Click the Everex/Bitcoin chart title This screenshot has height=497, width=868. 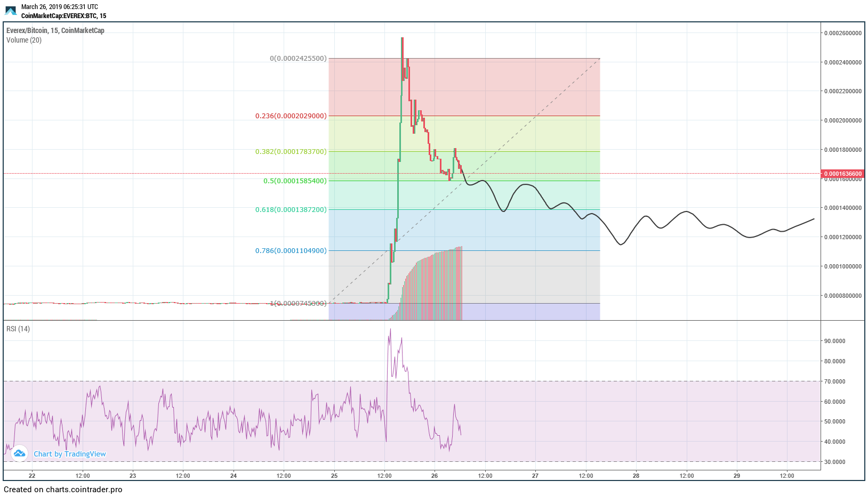(55, 30)
